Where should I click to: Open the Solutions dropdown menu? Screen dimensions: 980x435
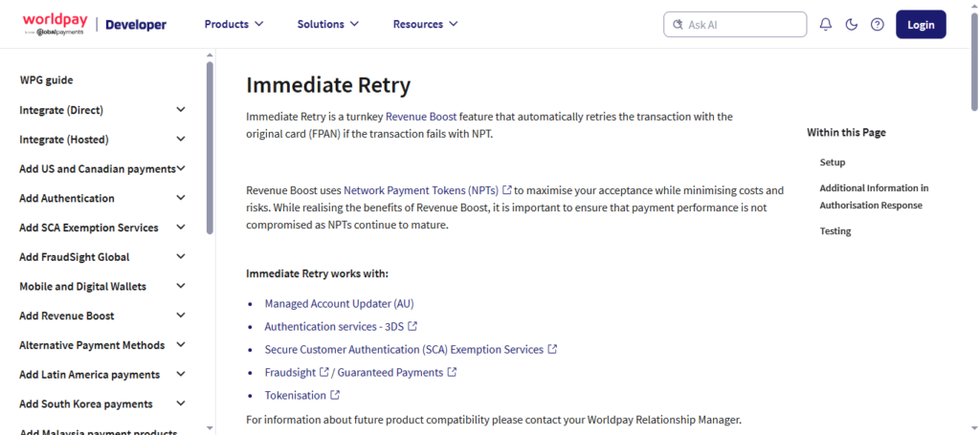pos(328,24)
